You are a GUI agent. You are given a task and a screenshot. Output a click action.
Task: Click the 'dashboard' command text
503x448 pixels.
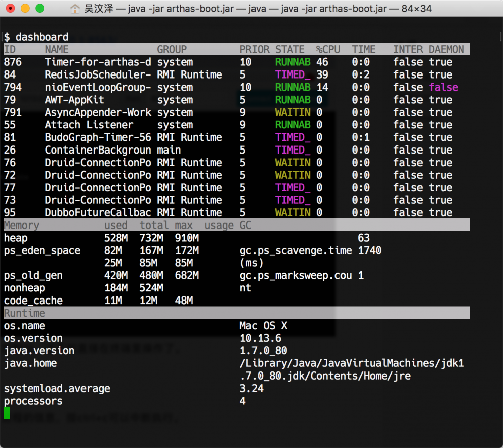point(42,37)
